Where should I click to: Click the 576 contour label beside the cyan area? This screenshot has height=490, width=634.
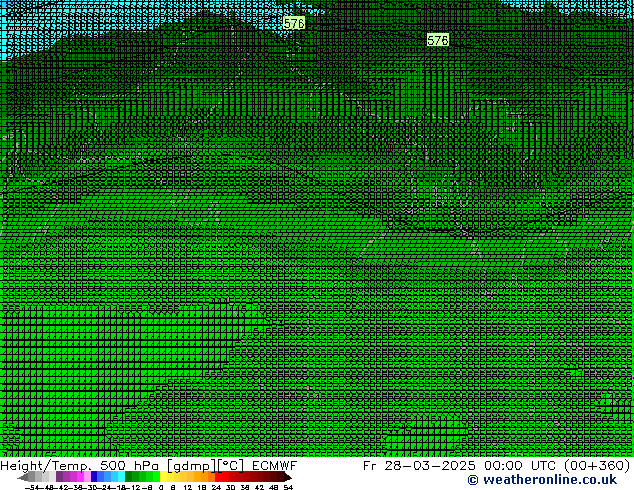(294, 23)
